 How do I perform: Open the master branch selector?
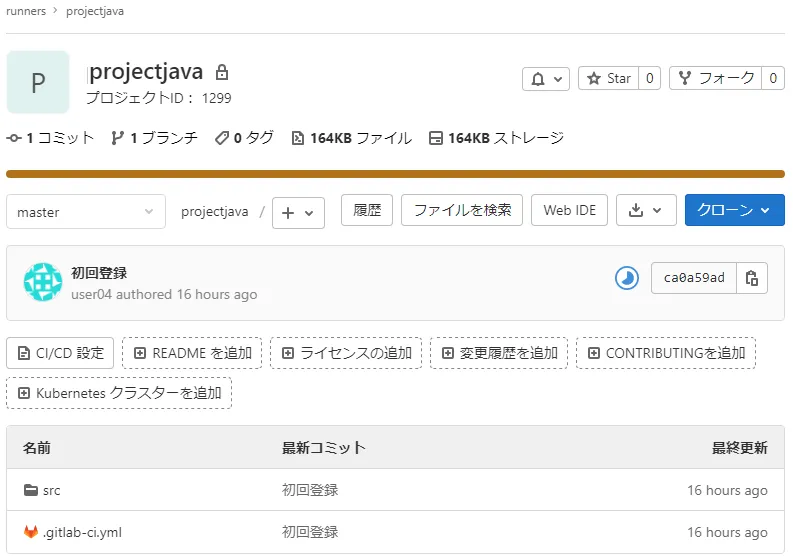[86, 212]
